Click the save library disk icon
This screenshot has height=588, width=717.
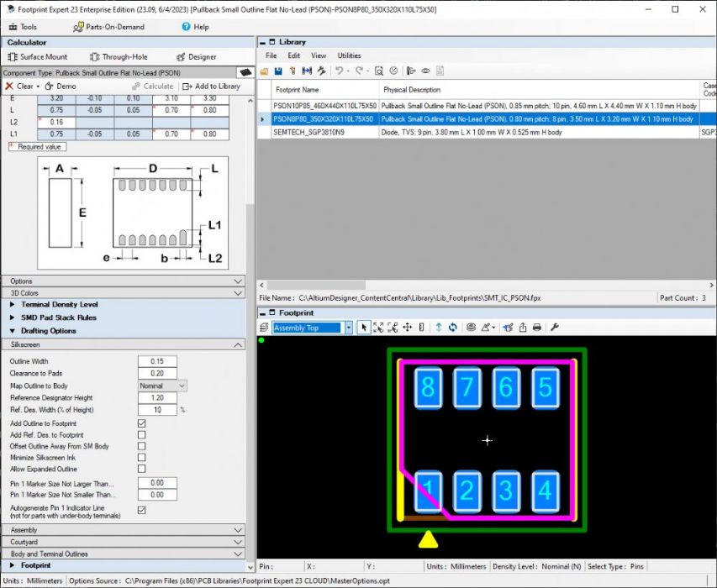pyautogui.click(x=278, y=71)
